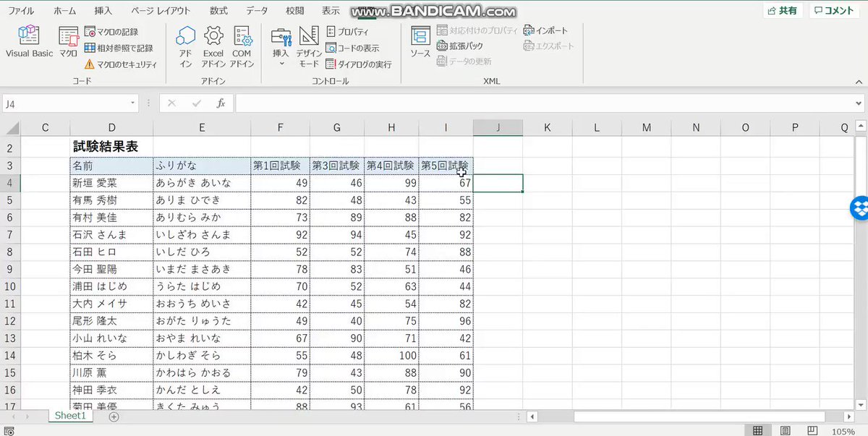This screenshot has height=436, width=868.
Task: Expand the formula bar chevron
Action: [x=859, y=103]
